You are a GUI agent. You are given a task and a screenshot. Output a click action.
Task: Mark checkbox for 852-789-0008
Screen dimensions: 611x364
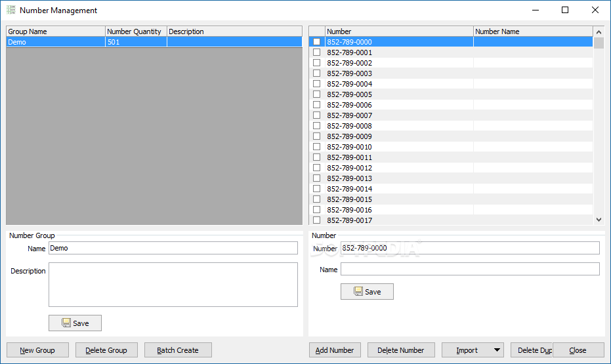click(317, 126)
